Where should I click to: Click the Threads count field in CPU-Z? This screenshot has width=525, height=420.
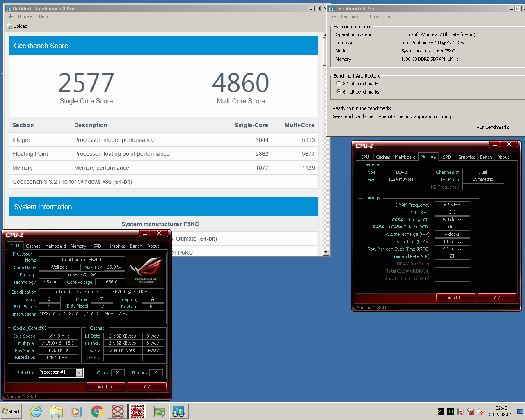155,373
